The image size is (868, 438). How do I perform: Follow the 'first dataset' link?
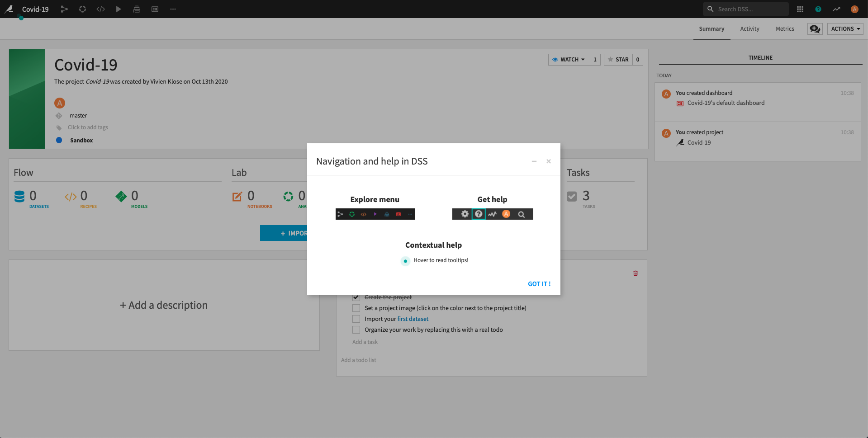[413, 319]
